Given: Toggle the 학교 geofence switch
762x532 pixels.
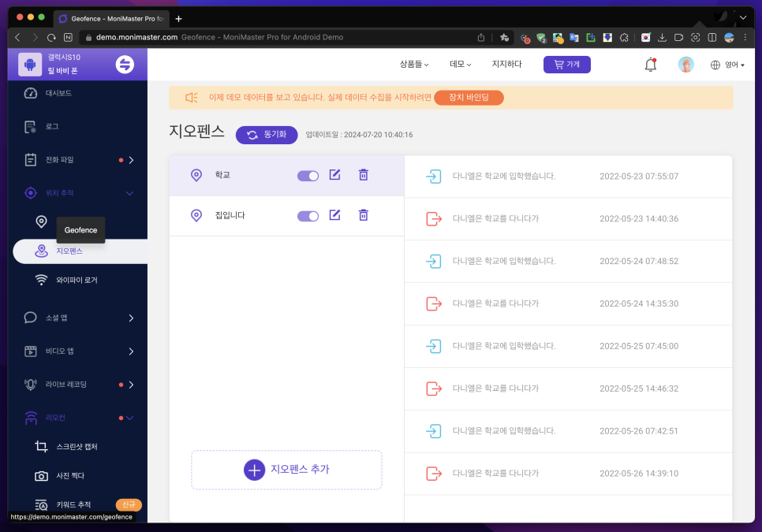Looking at the screenshot, I should click(x=308, y=176).
